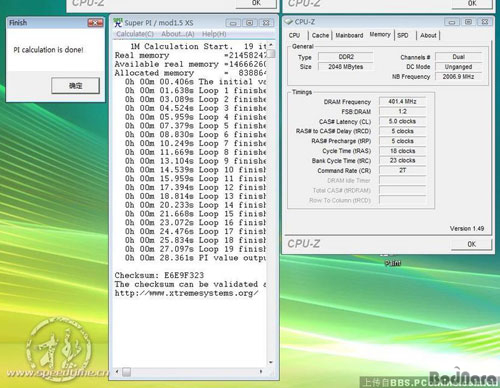Click the 'PI calculation is done!' message
Image resolution: width=500 pixels, height=388 pixels.
[48, 50]
